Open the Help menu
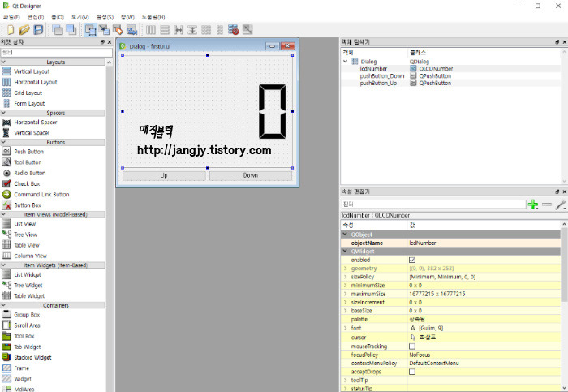Viewport: 568px width, 392px height. (x=153, y=17)
